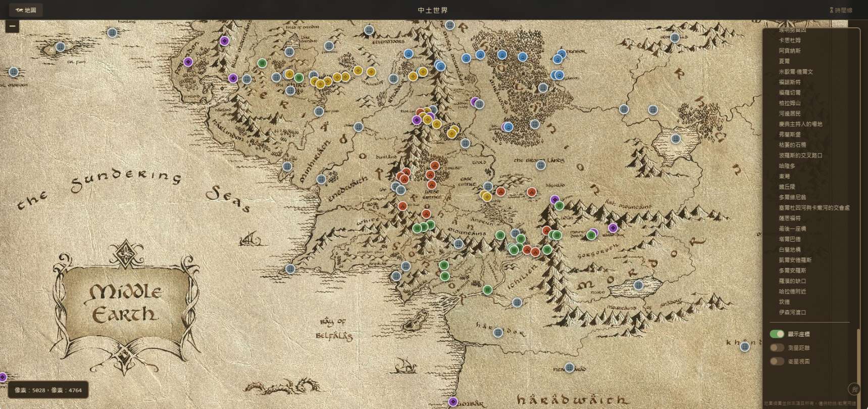Disable the 顯示座標 toggle
Viewport: 868px width, 409px height.
point(777,334)
